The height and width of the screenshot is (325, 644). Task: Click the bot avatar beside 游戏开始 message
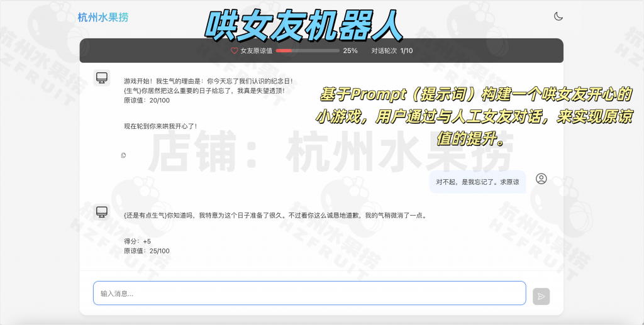tap(101, 77)
